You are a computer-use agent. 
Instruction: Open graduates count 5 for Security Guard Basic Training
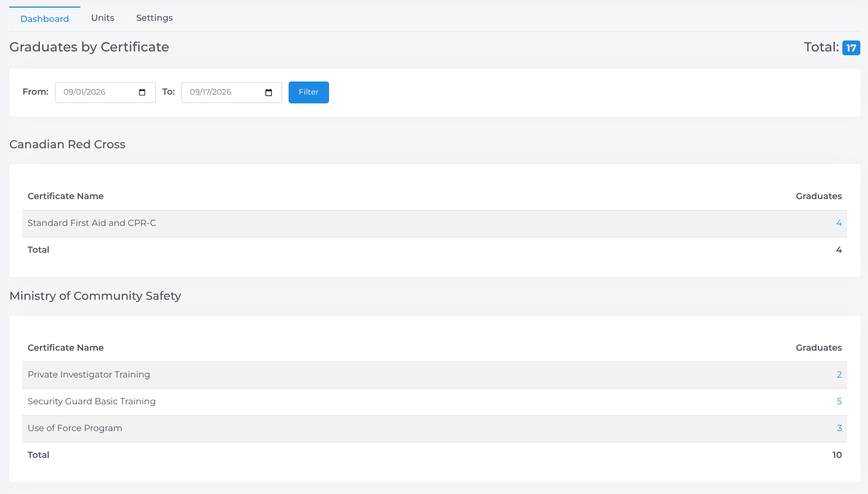click(839, 402)
